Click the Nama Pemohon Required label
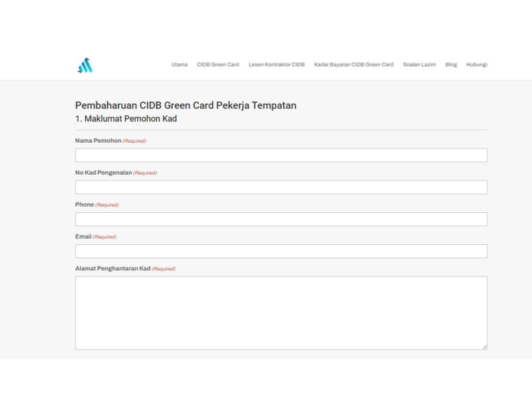 point(134,141)
